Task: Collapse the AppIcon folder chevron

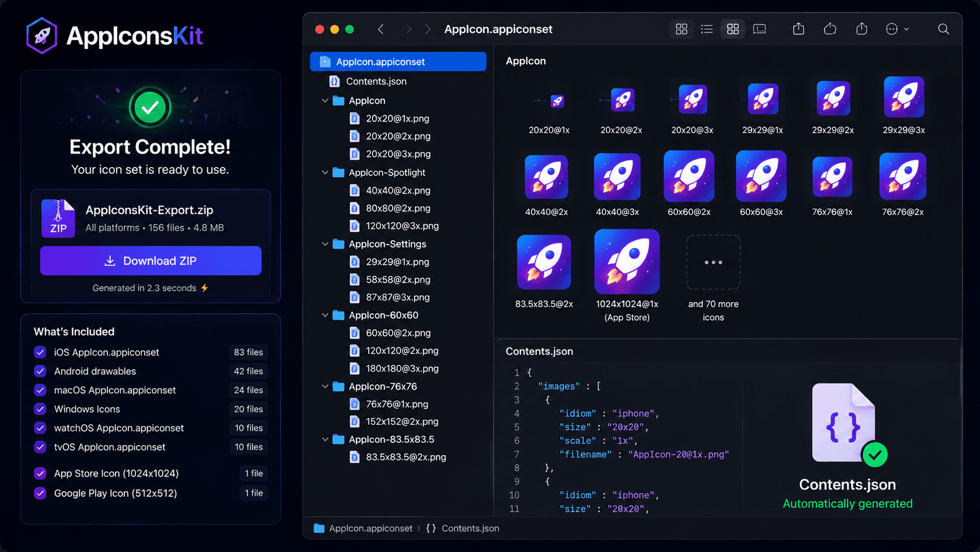Action: [x=325, y=101]
